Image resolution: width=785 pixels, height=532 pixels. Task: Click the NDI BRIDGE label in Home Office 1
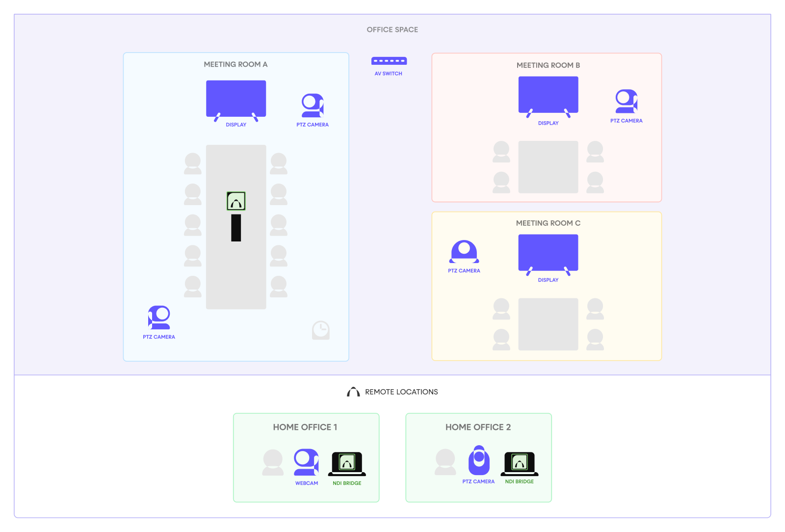[347, 483]
